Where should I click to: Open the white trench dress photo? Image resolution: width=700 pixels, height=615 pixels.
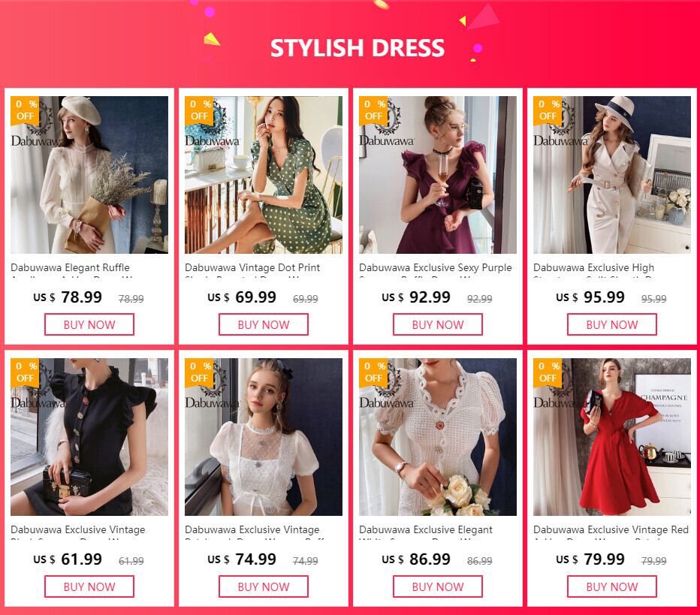click(612, 175)
